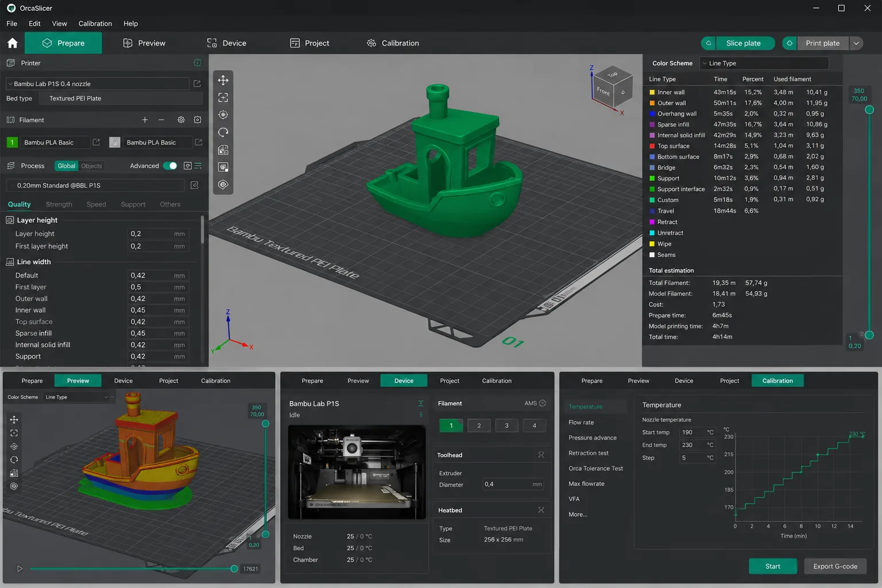882x588 pixels.
Task: Switch process scope to Global
Action: (x=67, y=166)
